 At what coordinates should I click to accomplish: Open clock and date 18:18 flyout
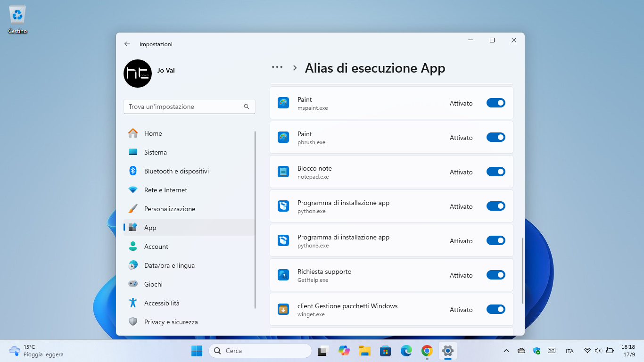pos(628,351)
